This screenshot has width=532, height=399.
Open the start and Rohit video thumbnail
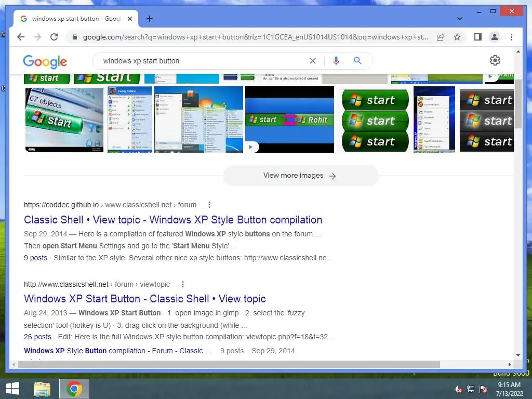point(289,119)
